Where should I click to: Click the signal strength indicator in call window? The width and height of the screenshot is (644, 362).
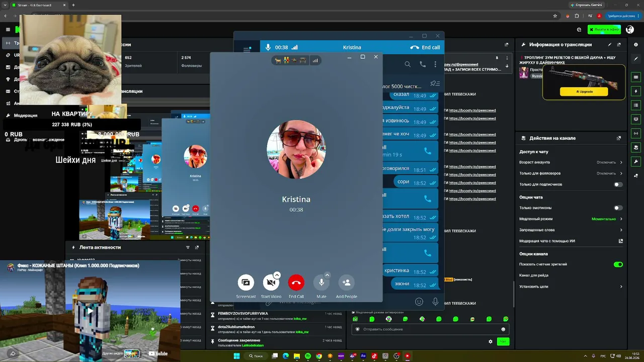(x=315, y=60)
